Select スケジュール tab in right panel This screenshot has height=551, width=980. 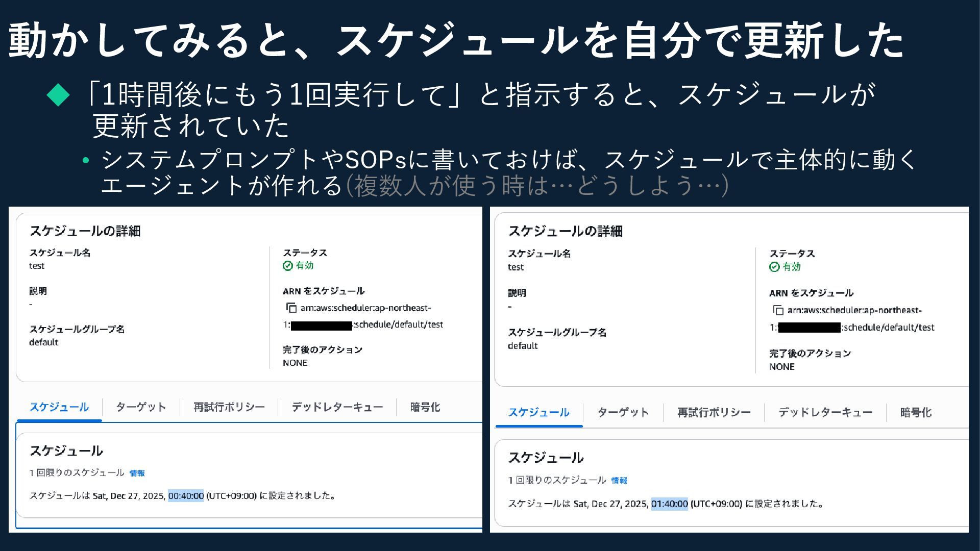coord(538,412)
